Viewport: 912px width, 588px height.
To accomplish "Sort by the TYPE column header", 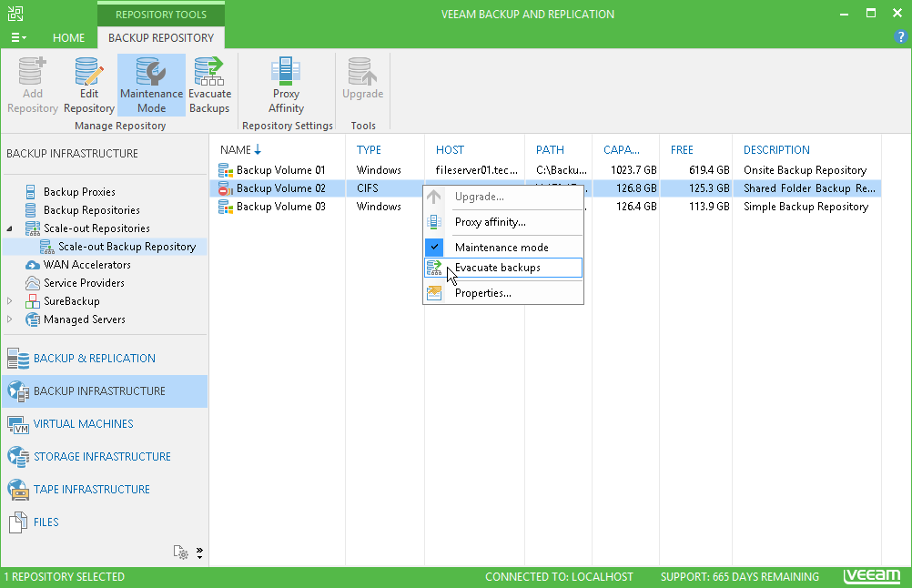I will (369, 150).
